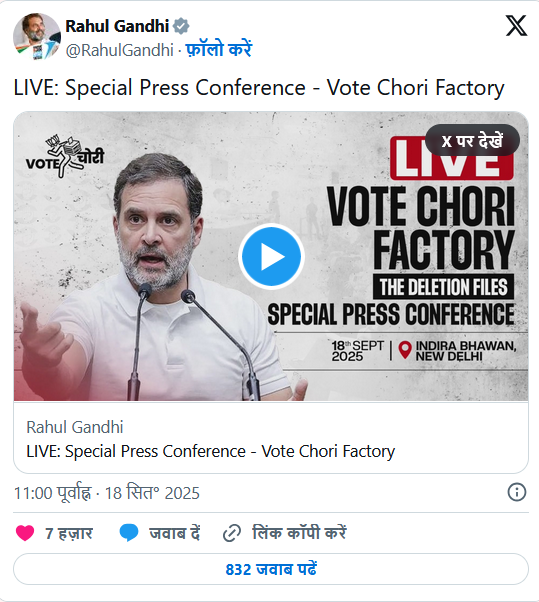The height and width of the screenshot is (602, 539).
Task: Click the blue reply speech bubble icon
Action: [129, 533]
